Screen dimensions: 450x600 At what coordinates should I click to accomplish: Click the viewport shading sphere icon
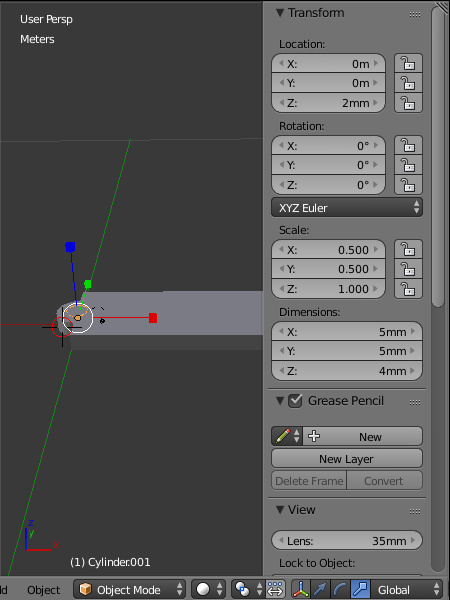(208, 589)
